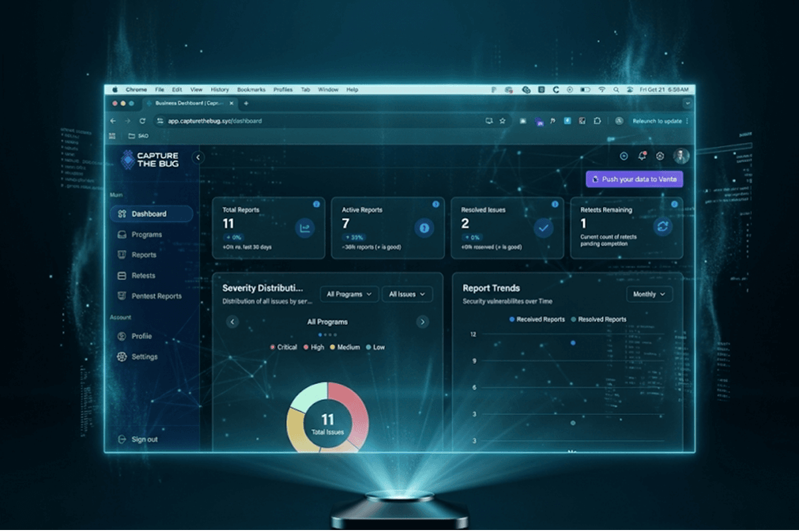Click the address bar URL
The height and width of the screenshot is (532, 799).
coord(214,121)
